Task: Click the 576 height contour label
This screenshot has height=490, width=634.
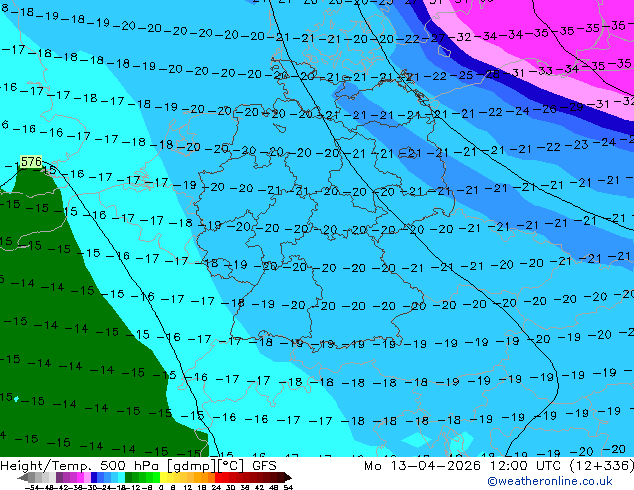Action: point(31,162)
